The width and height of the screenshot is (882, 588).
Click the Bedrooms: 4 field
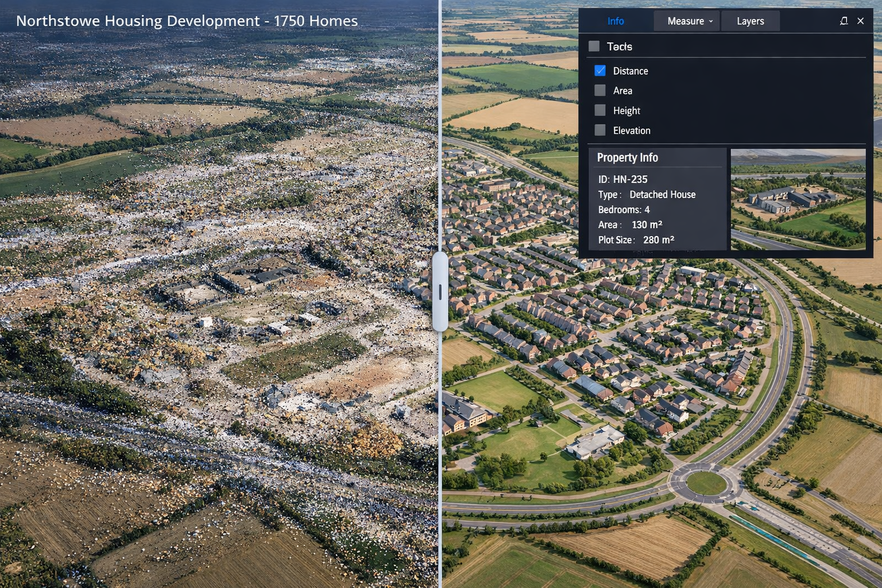pos(624,210)
